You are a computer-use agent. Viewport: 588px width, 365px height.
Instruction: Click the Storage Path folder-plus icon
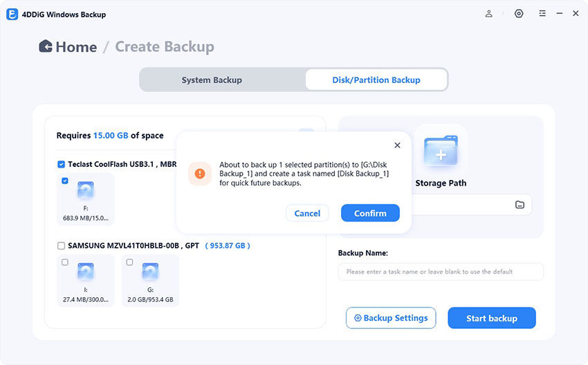[x=440, y=152]
